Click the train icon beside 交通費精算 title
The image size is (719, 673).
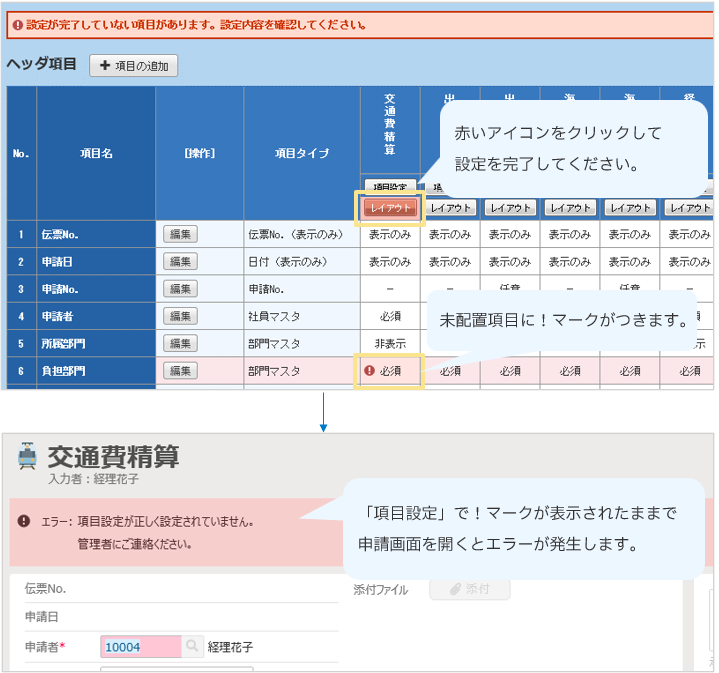(x=27, y=458)
